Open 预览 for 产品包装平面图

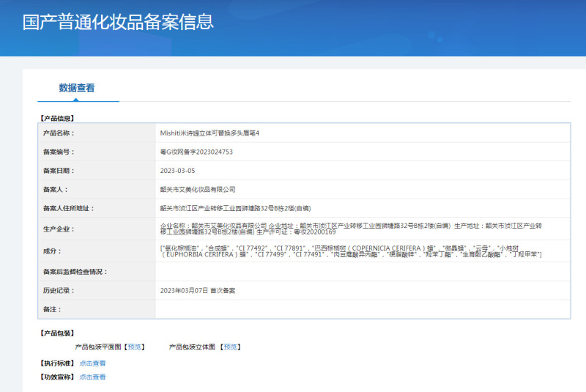click(136, 347)
